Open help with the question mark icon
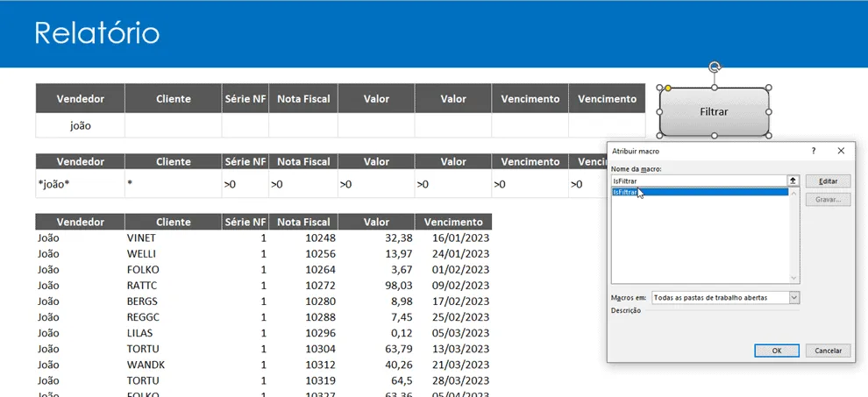Screen dimensions: 868x397 pyautogui.click(x=814, y=151)
